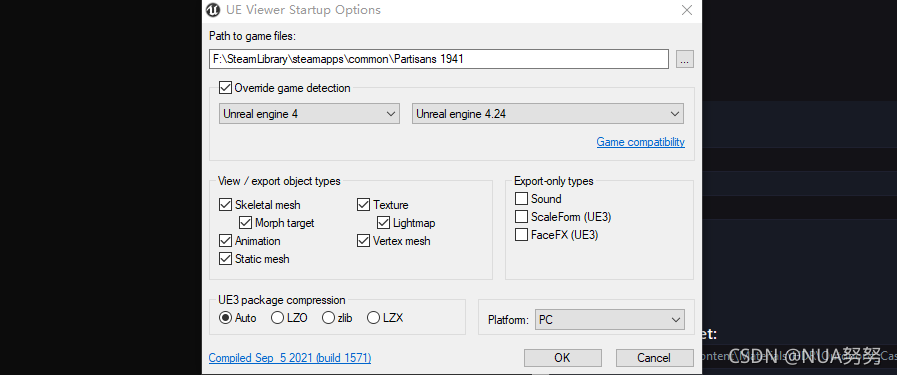Screen dimensions: 897x375
Task: Toggle the Lightmap checkbox
Action: [x=383, y=223]
